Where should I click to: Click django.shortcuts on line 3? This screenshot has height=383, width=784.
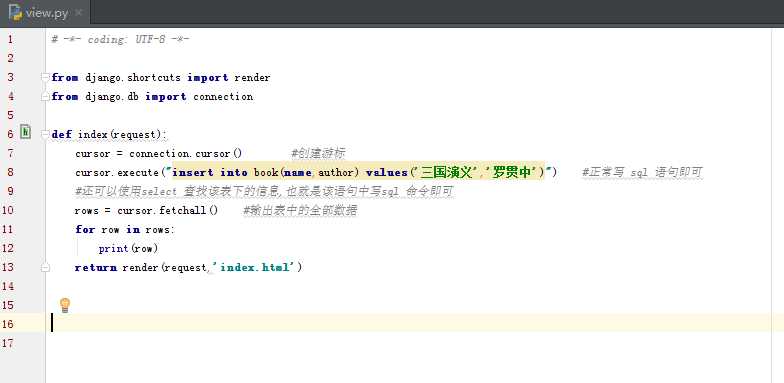(x=132, y=78)
